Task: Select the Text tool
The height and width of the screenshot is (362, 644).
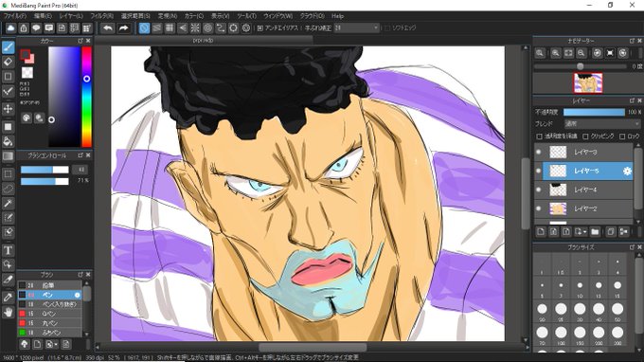Action: (9, 250)
